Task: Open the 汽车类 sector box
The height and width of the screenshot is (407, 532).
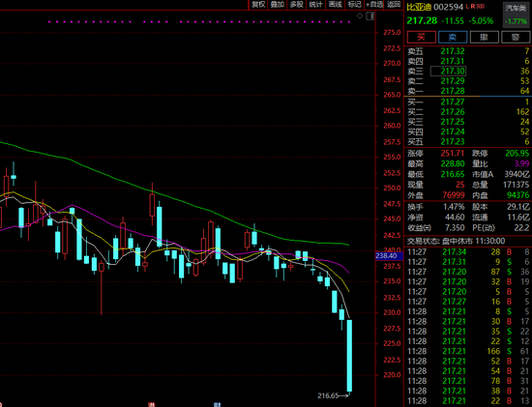Action: [517, 15]
